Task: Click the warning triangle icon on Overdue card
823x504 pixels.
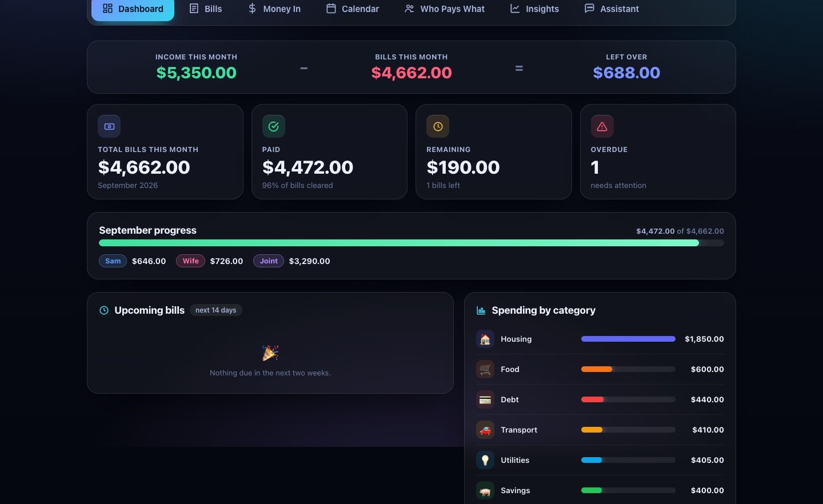Action: pyautogui.click(x=602, y=126)
